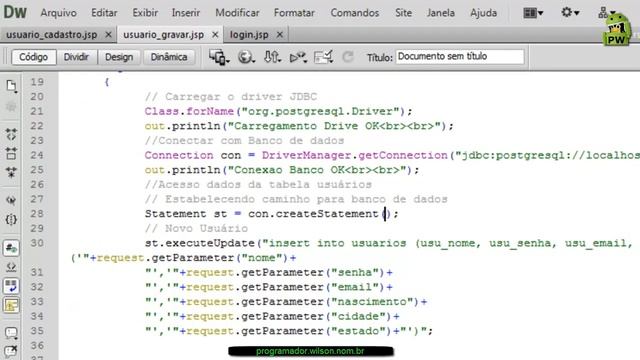Screen dimensions: 640x360
Task: Click show code navigator icon
Action: (x=11, y=107)
